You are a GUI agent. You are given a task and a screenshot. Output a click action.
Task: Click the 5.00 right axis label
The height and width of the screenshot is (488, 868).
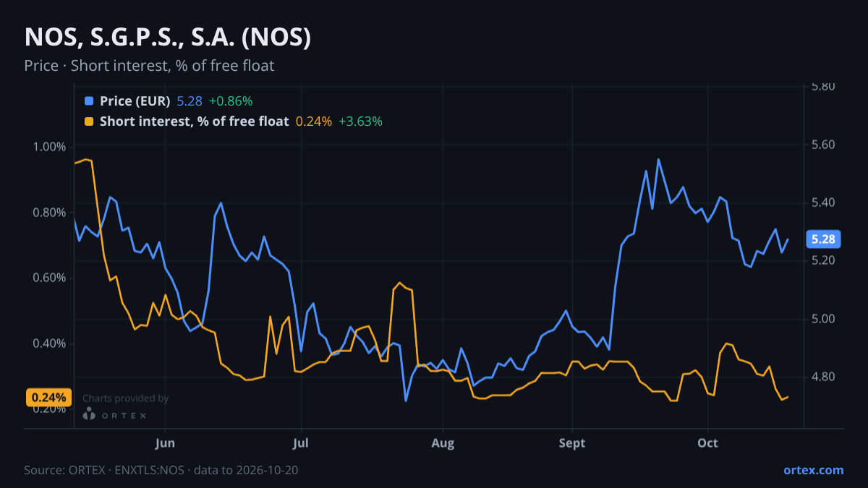(823, 319)
